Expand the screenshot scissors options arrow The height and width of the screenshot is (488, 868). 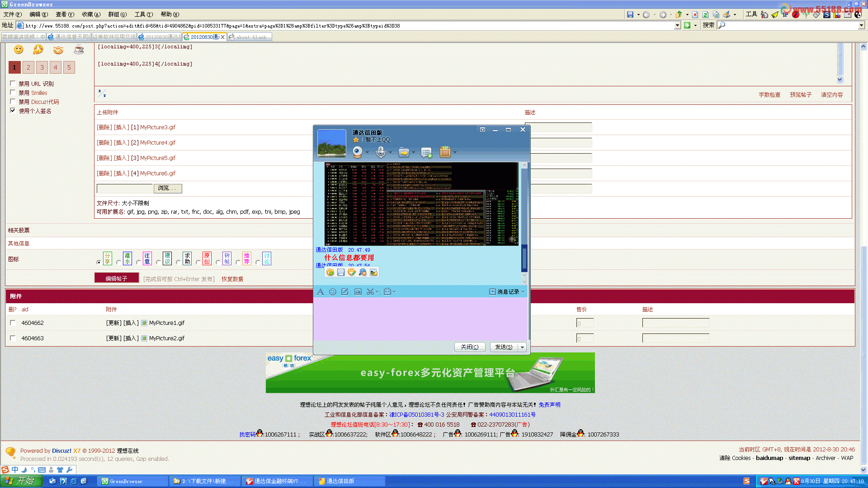pos(377,292)
